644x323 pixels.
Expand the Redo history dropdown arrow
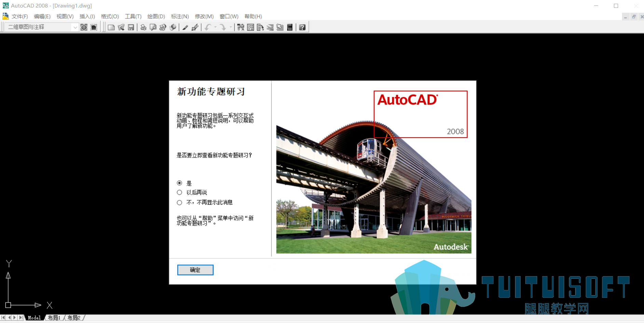231,27
